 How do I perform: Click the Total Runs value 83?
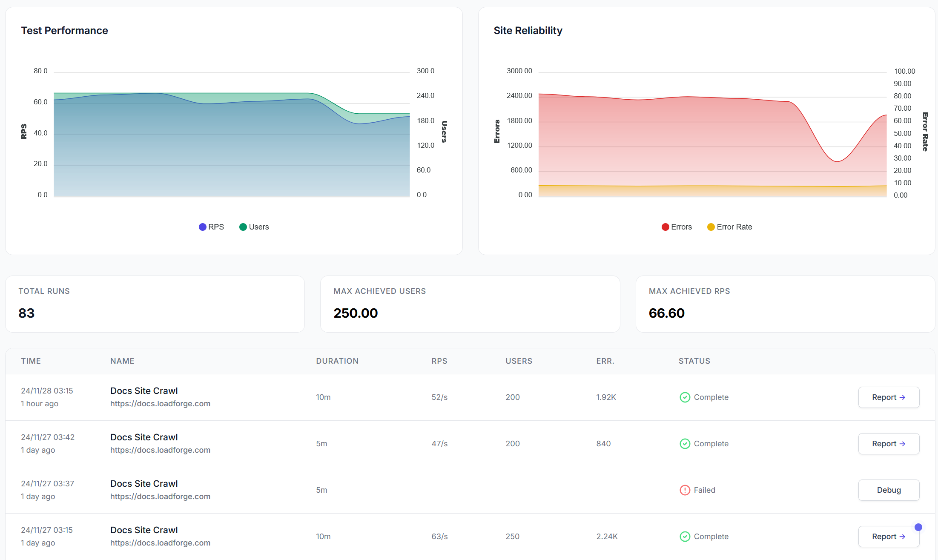pyautogui.click(x=26, y=313)
